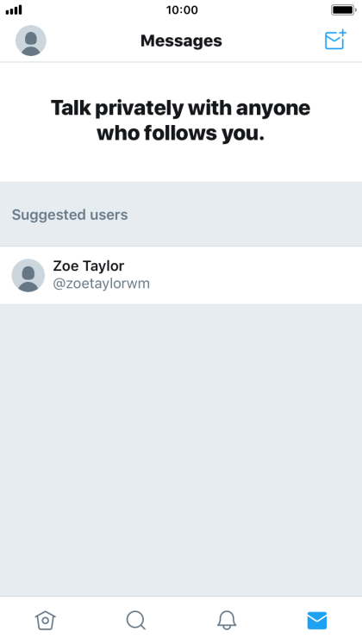This screenshot has height=644, width=362.
Task: Click the "Talk privately with anyone" headline
Action: click(181, 108)
